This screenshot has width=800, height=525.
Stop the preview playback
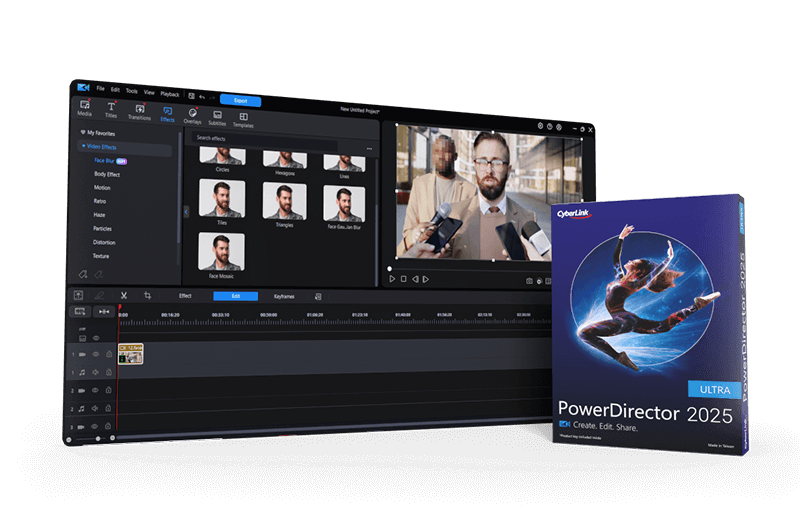tap(404, 279)
